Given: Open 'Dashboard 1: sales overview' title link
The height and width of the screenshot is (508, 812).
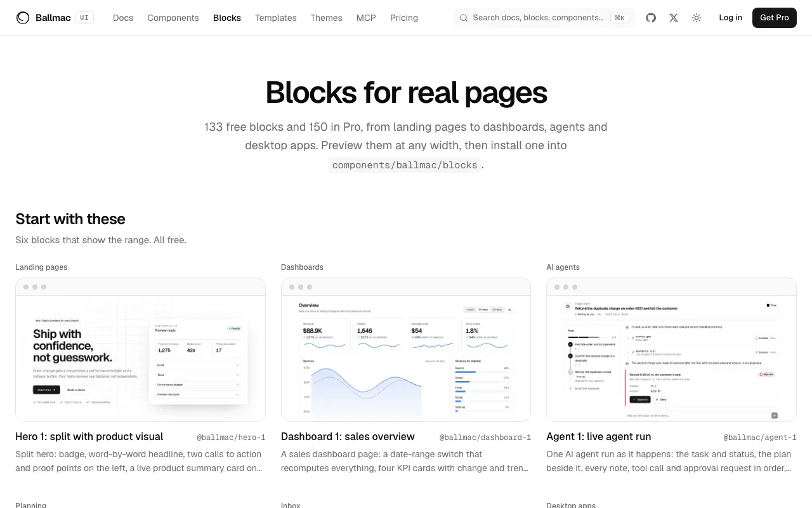Looking at the screenshot, I should 348,437.
